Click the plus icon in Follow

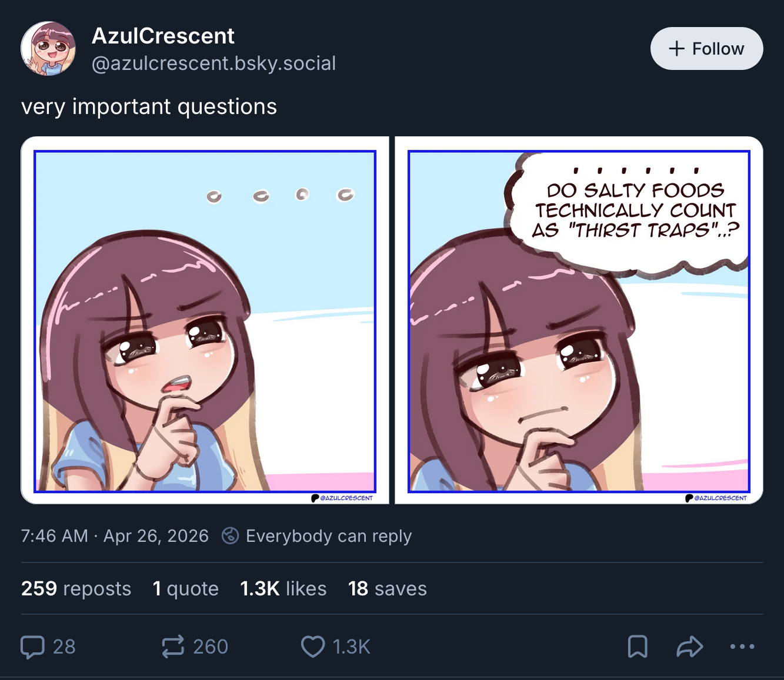(x=677, y=49)
